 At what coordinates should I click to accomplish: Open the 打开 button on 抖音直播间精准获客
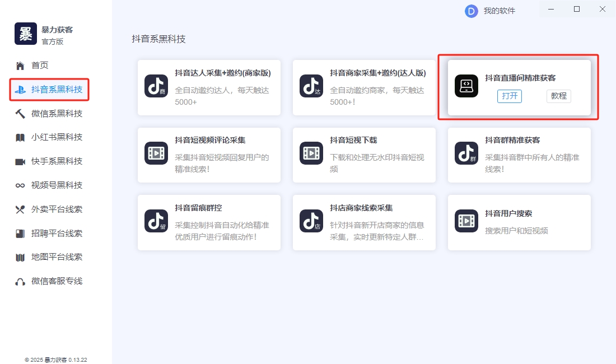coord(510,96)
